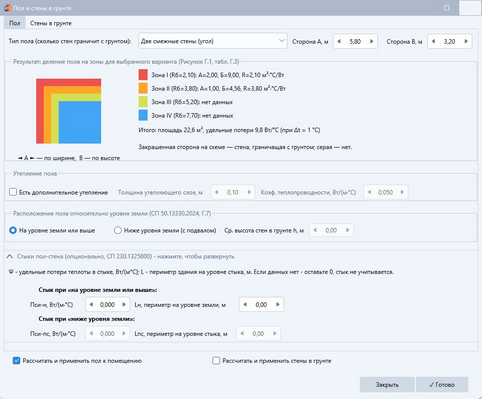The image size is (482, 399).
Task: Check Рассчитать и применить стены в грунте
Action: click(x=216, y=361)
